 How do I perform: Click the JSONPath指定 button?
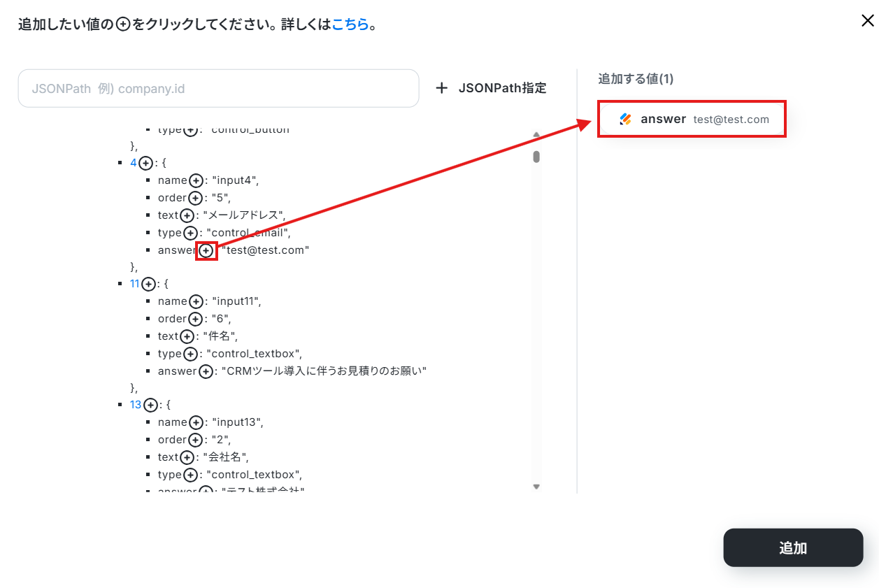pyautogui.click(x=491, y=88)
